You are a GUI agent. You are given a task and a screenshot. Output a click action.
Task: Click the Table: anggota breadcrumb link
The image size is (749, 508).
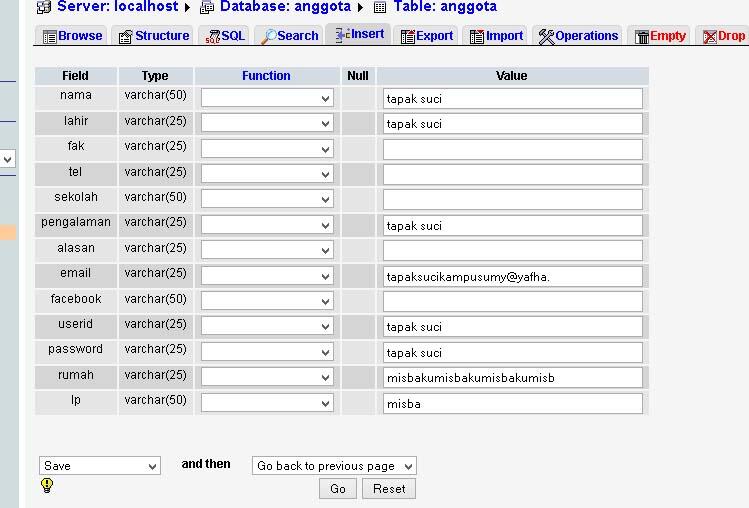445,7
